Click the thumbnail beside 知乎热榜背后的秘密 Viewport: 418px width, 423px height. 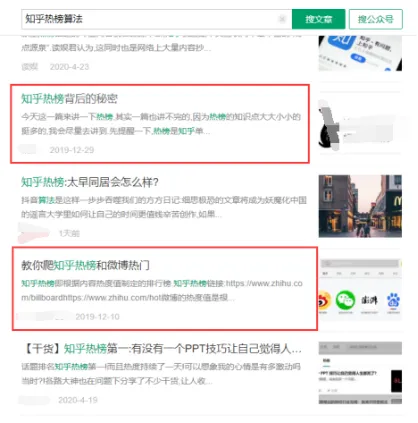pyautogui.click(x=360, y=123)
